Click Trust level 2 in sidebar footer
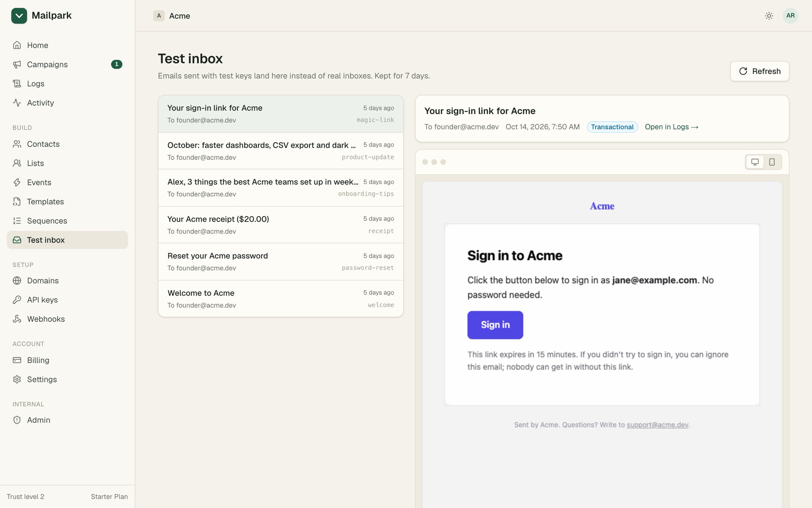Viewport: 812px width, 508px height. [25, 496]
